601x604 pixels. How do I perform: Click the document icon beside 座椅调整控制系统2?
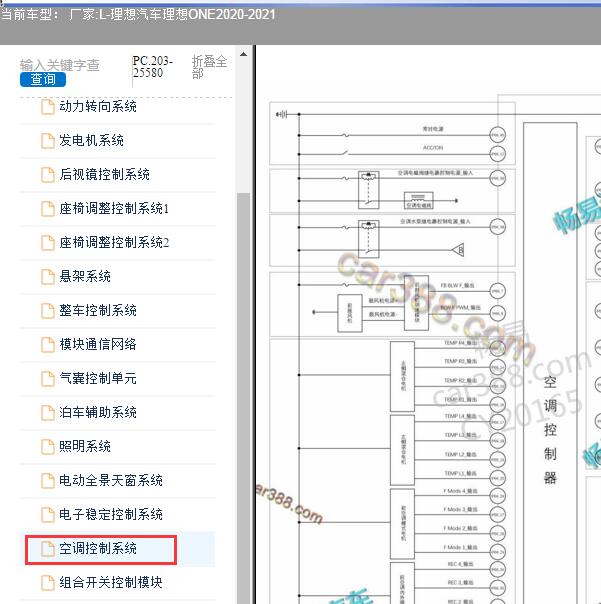tap(48, 242)
